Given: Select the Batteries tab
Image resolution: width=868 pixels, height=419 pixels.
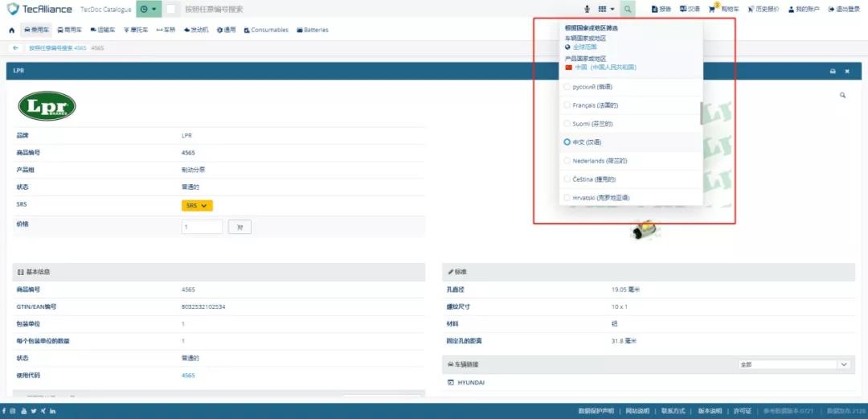Looking at the screenshot, I should coord(313,30).
